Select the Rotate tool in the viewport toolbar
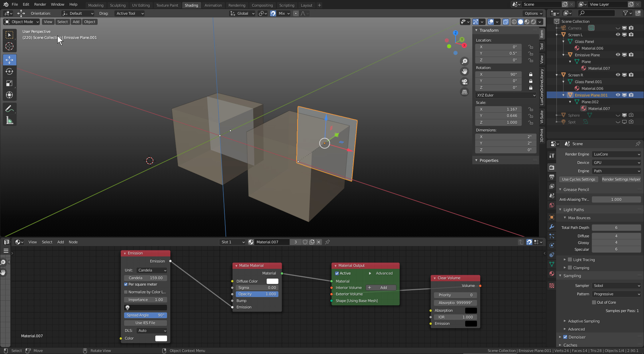The height and width of the screenshot is (354, 644). [9, 72]
